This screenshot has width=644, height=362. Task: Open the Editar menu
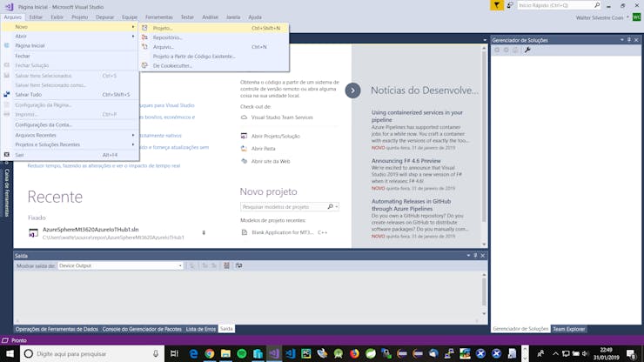pyautogui.click(x=36, y=17)
